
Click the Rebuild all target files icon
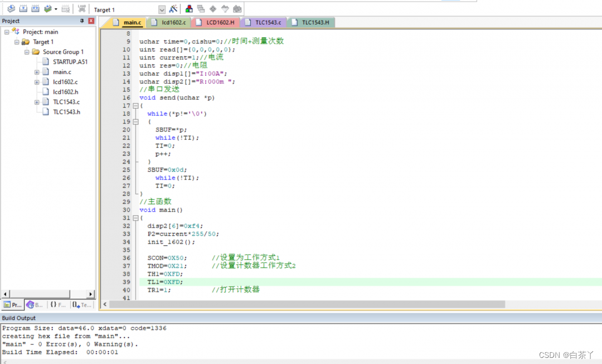[35, 9]
